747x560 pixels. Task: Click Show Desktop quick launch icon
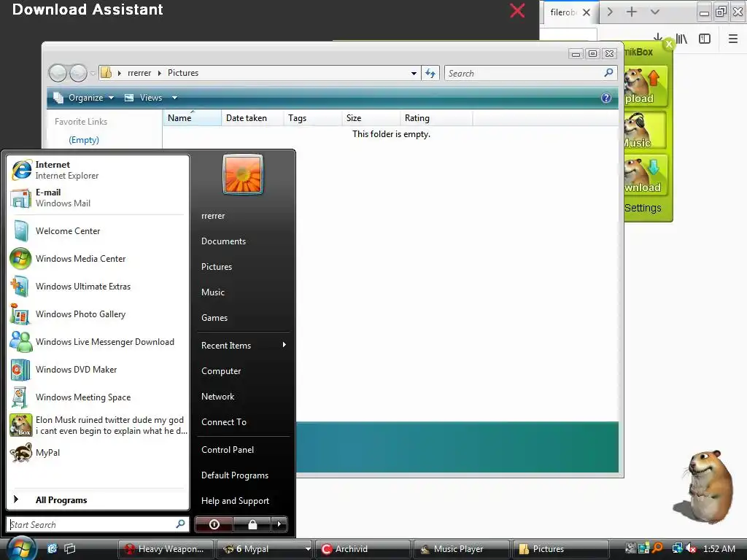point(52,548)
